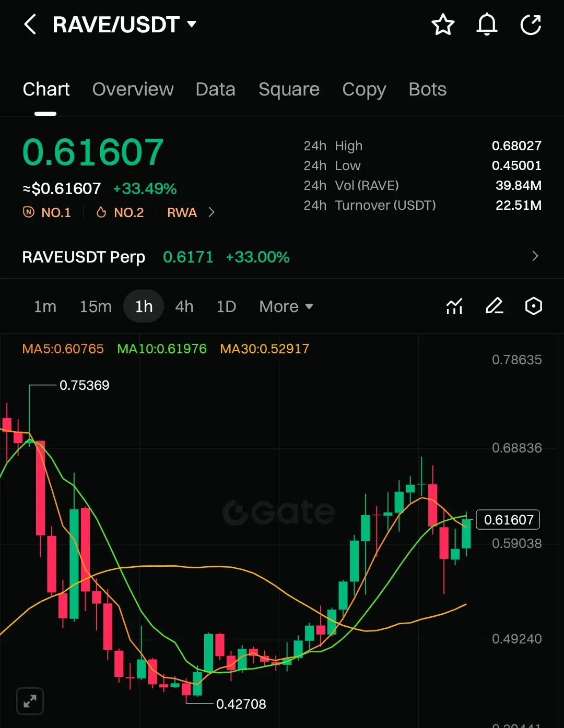The height and width of the screenshot is (728, 564).
Task: Open chart settings hexagon icon
Action: point(533,306)
